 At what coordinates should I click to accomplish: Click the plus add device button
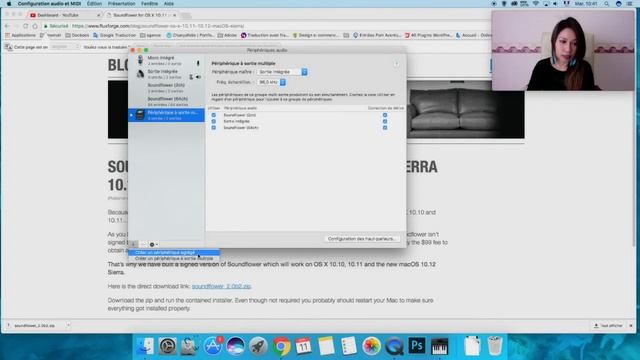133,244
